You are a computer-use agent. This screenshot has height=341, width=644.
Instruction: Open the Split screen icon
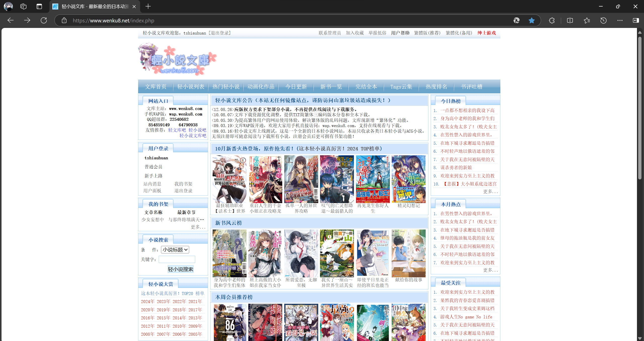(570, 20)
